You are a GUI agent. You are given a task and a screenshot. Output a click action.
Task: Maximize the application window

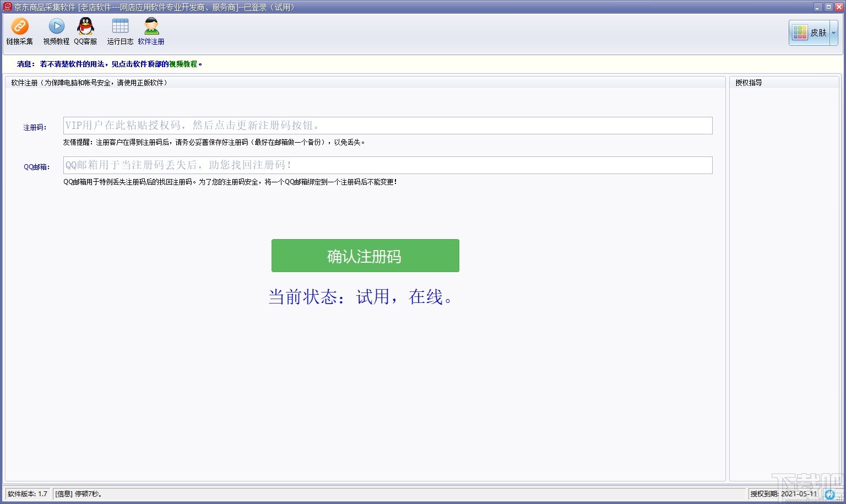(x=828, y=7)
